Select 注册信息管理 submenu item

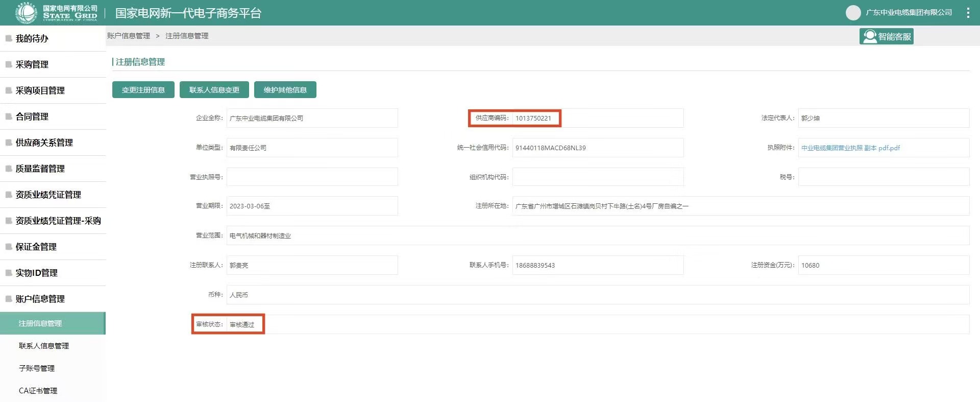click(53, 323)
